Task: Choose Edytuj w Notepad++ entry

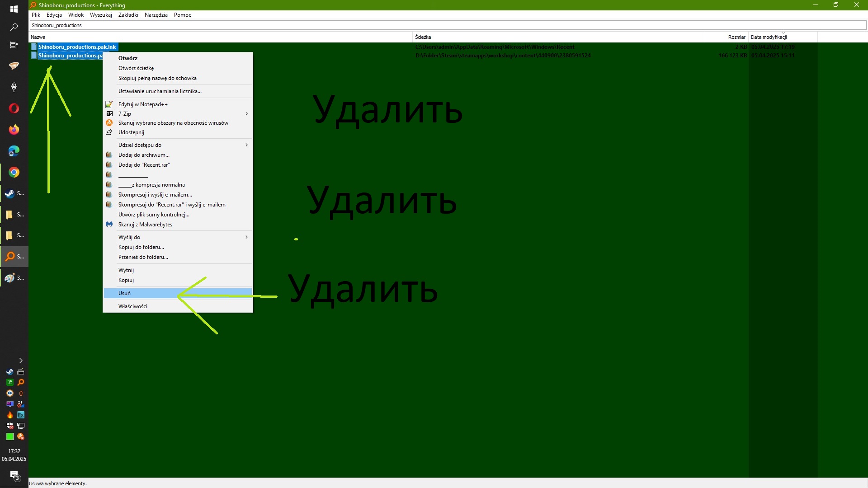Action: pos(143,104)
